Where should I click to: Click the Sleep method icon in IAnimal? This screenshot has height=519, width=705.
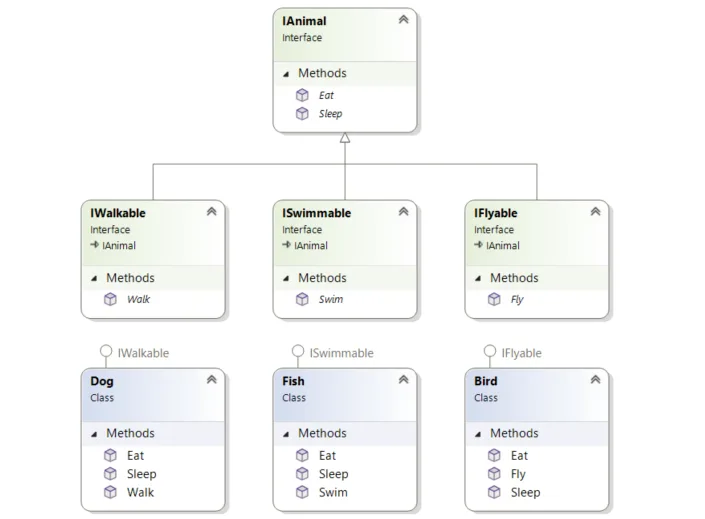click(x=302, y=113)
